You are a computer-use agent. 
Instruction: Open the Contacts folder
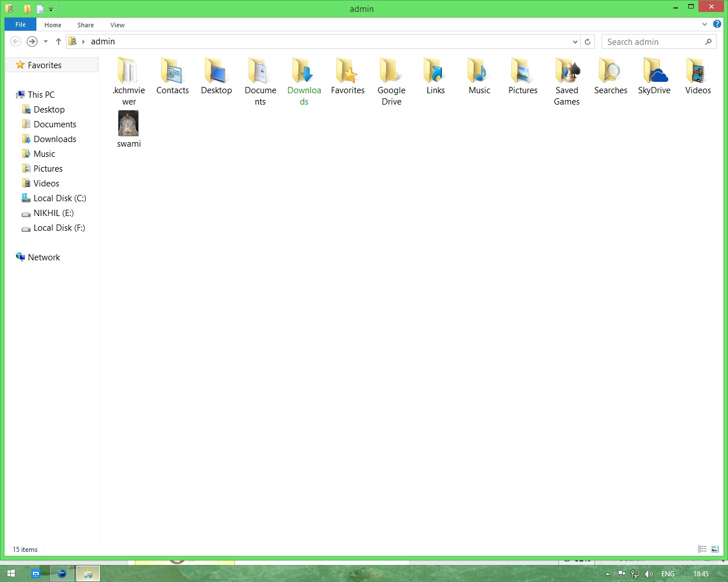click(x=172, y=76)
